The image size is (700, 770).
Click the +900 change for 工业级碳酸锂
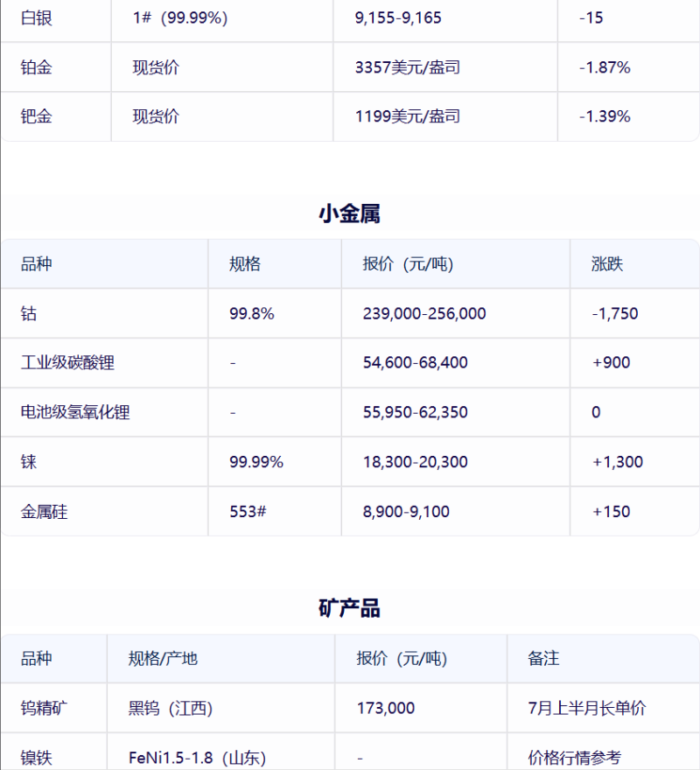point(611,362)
